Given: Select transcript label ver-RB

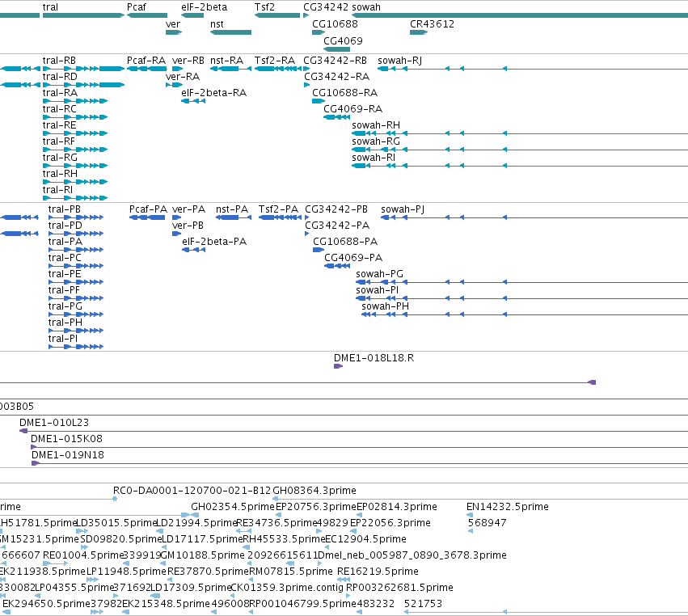Looking at the screenshot, I should coord(188,61).
